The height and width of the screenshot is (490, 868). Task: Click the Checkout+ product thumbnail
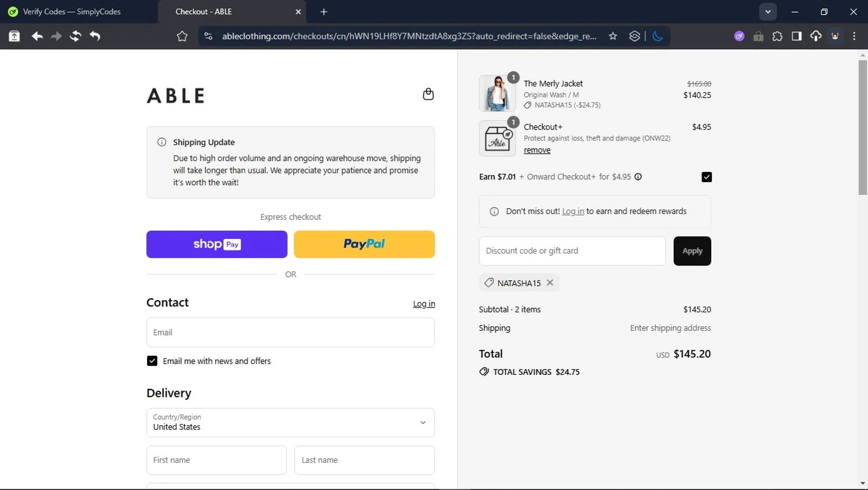pyautogui.click(x=497, y=138)
